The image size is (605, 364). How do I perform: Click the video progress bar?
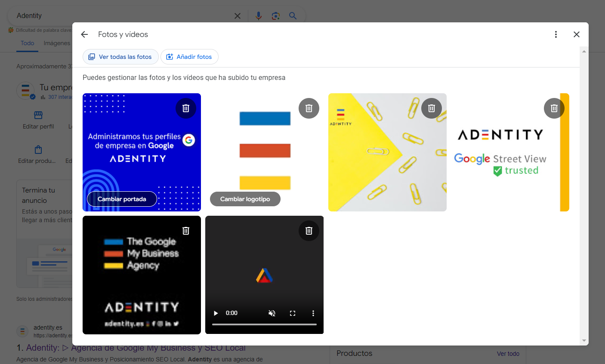(x=264, y=324)
